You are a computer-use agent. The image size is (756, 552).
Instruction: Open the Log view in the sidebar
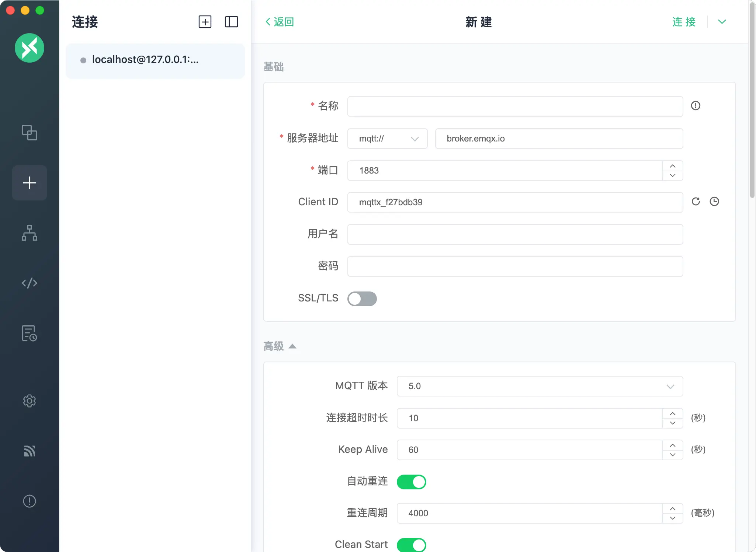click(30, 333)
